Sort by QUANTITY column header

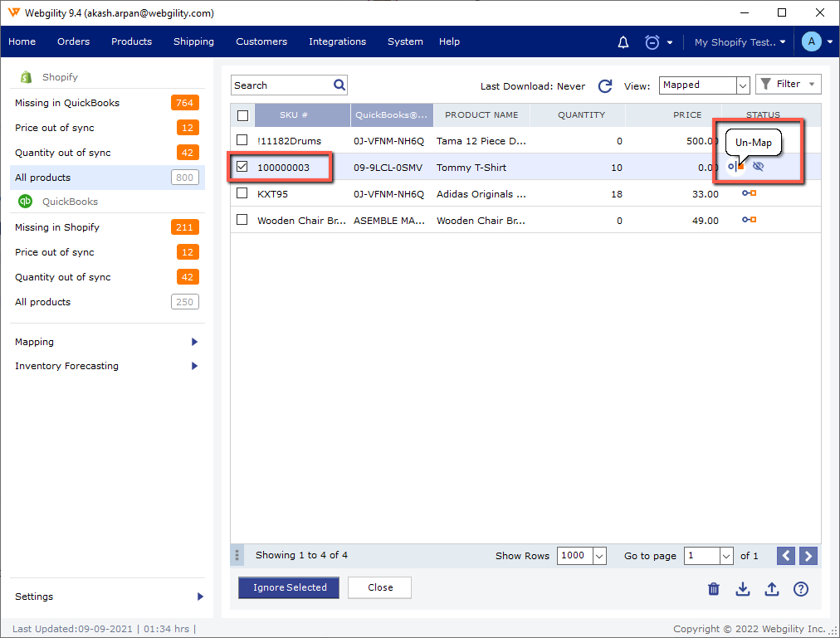pyautogui.click(x=578, y=115)
